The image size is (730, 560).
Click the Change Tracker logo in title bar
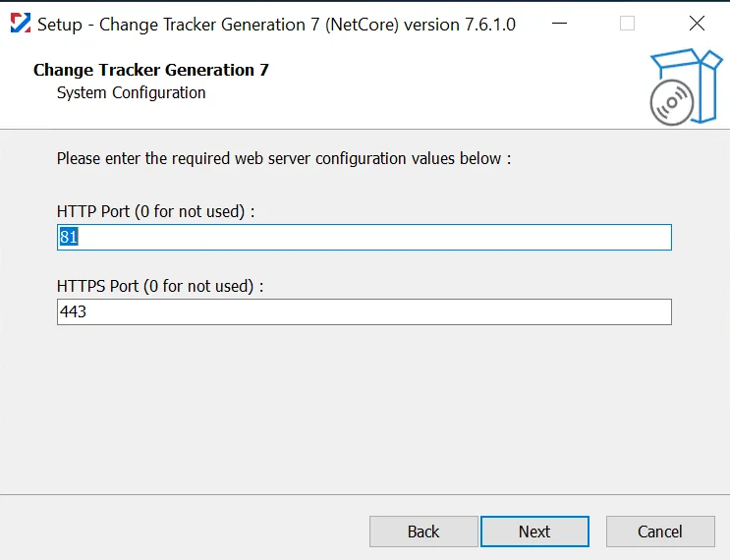tap(21, 24)
